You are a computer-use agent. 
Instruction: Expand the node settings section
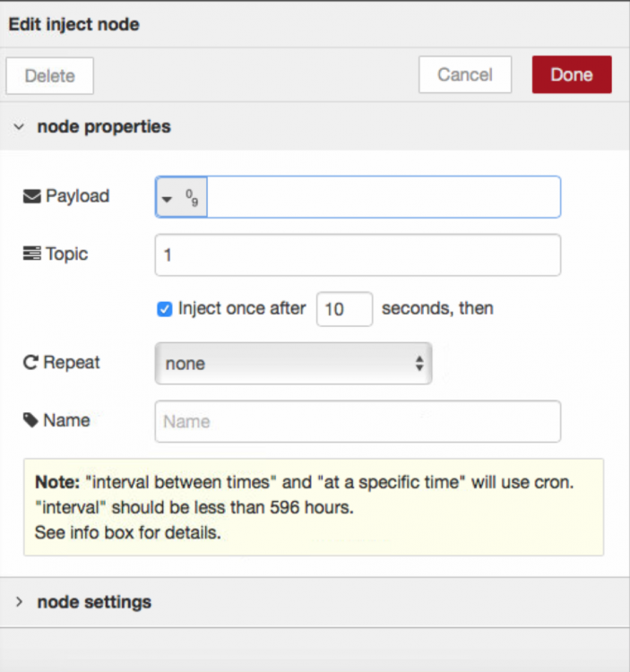pyautogui.click(x=19, y=602)
